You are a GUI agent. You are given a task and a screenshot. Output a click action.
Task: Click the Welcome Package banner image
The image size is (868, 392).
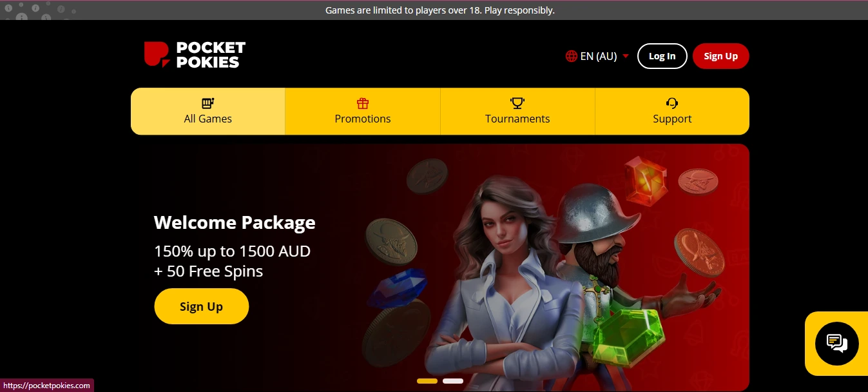[x=440, y=267]
